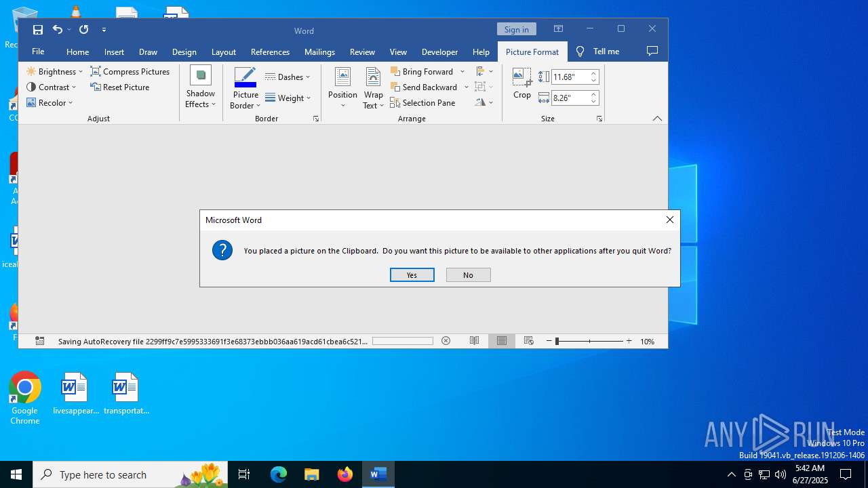Open the Draw tab

(x=148, y=52)
